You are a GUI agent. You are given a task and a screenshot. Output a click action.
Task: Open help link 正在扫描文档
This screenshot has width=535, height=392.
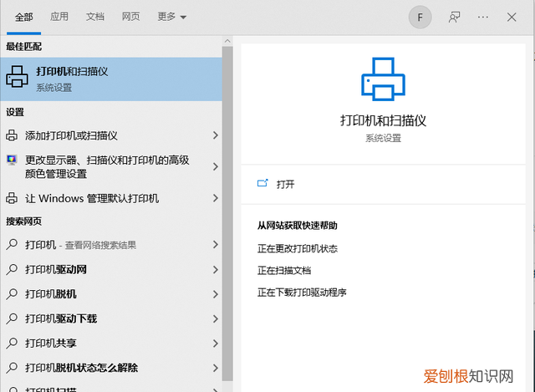(284, 271)
